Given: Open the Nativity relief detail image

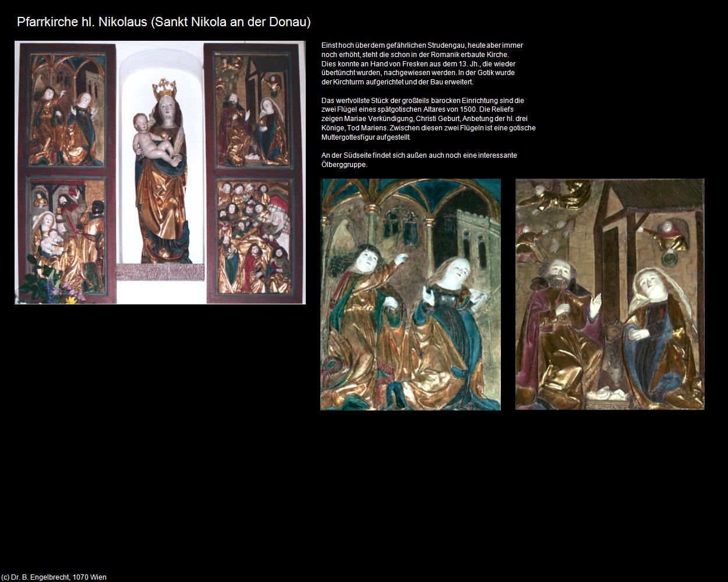Looking at the screenshot, I should [610, 294].
